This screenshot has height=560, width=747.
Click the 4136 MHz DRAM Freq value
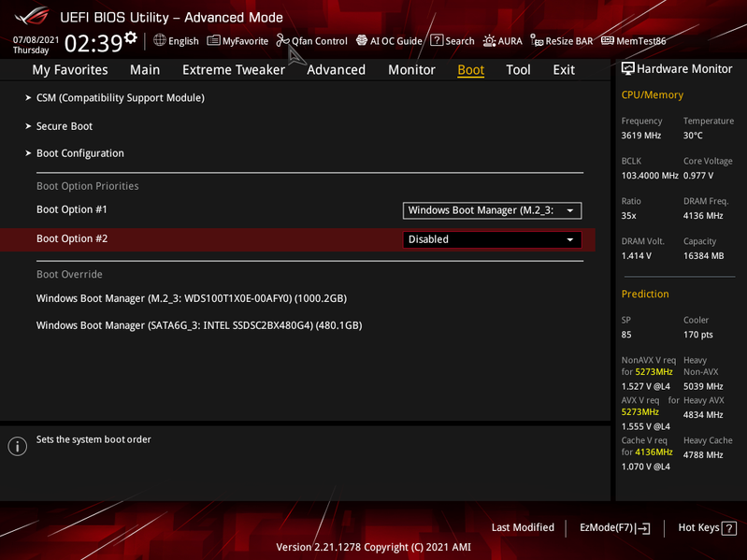[x=703, y=216]
